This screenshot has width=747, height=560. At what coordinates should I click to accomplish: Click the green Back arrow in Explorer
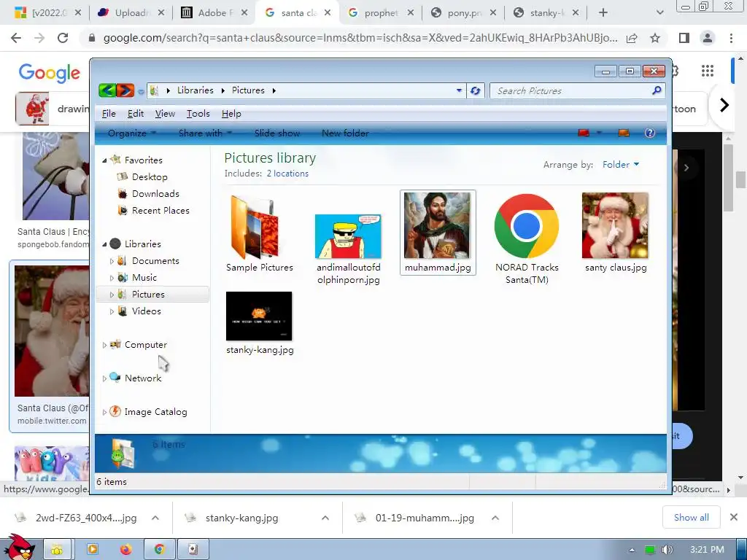coord(107,90)
